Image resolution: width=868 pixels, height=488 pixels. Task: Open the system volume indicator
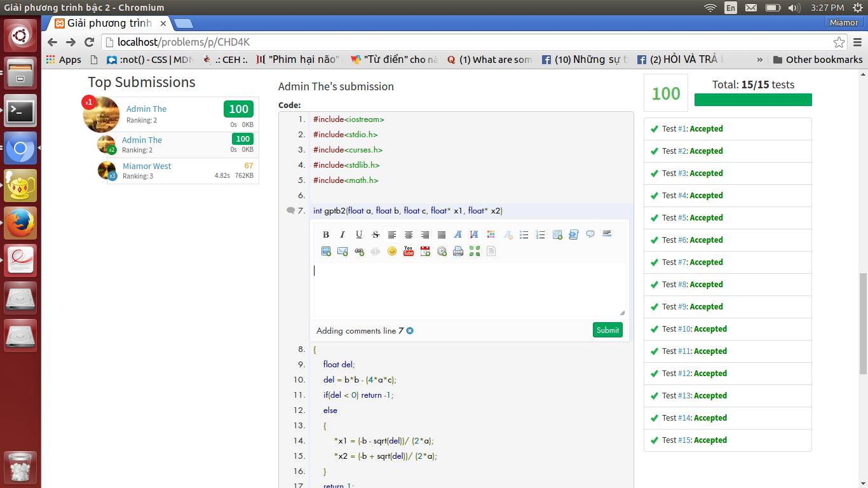(x=794, y=8)
